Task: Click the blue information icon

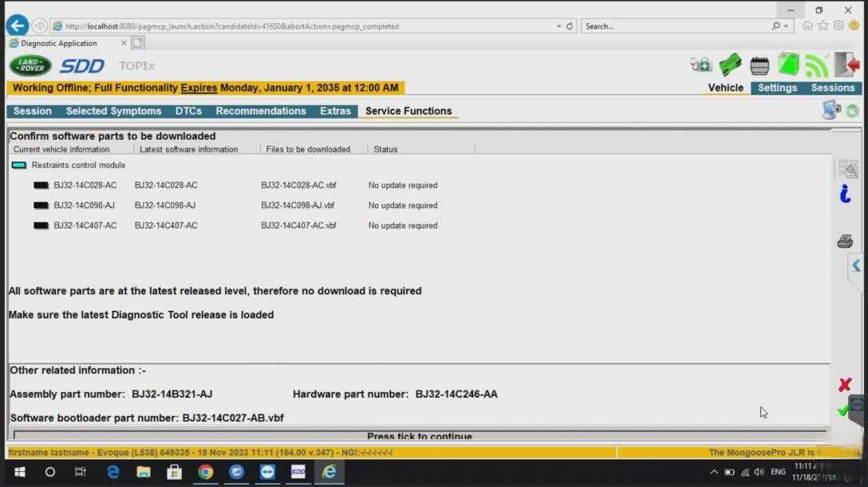Action: coord(845,194)
